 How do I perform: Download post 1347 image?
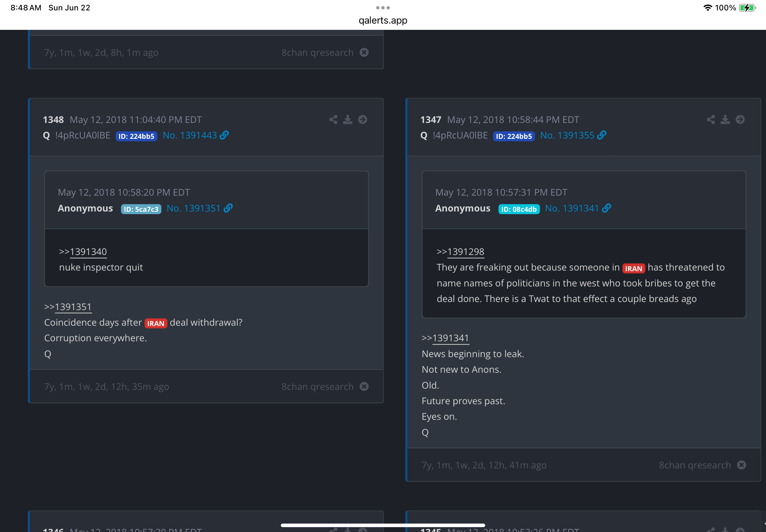725,119
